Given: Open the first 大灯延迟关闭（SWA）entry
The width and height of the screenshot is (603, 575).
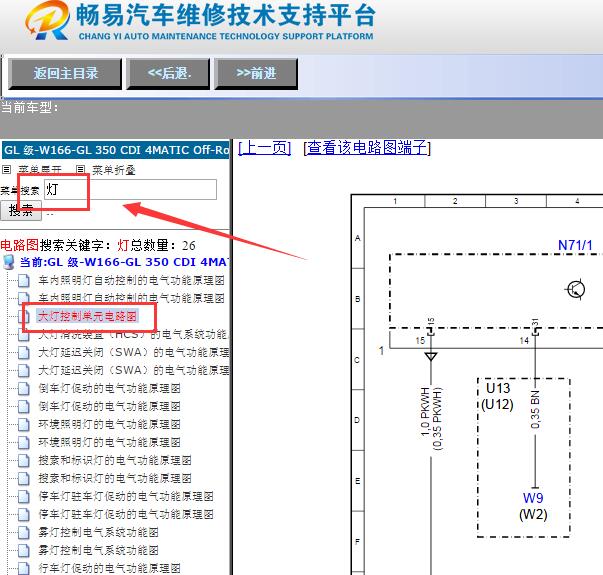Looking at the screenshot, I should point(133,352).
